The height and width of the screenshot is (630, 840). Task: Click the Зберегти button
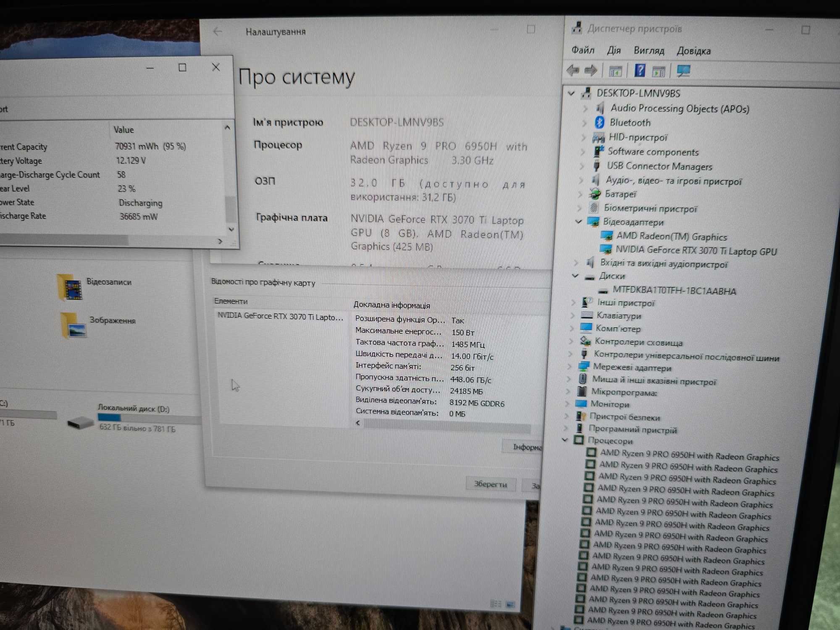coord(490,484)
